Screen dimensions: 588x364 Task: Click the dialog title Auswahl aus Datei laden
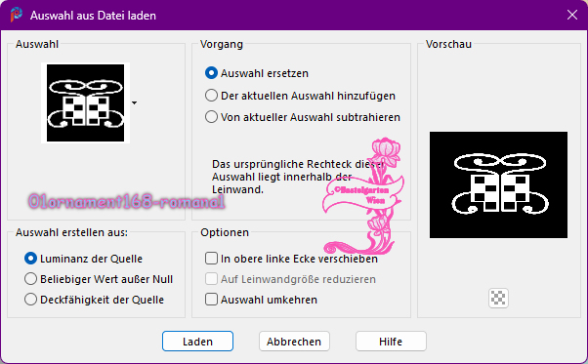click(93, 16)
